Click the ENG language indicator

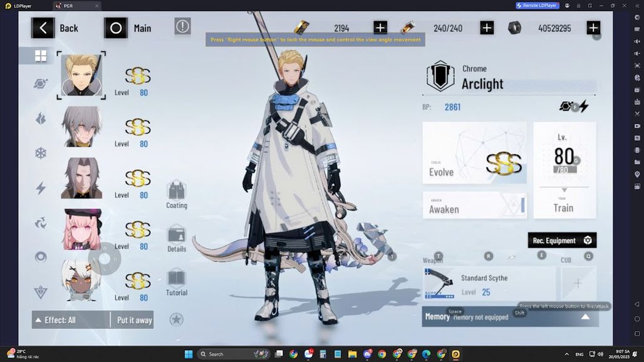pos(579,354)
